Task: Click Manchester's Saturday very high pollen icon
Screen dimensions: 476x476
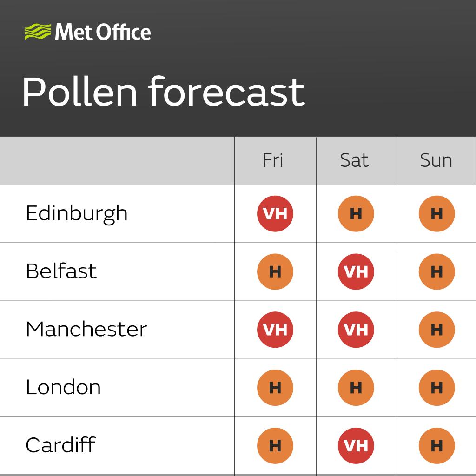Action: (356, 330)
